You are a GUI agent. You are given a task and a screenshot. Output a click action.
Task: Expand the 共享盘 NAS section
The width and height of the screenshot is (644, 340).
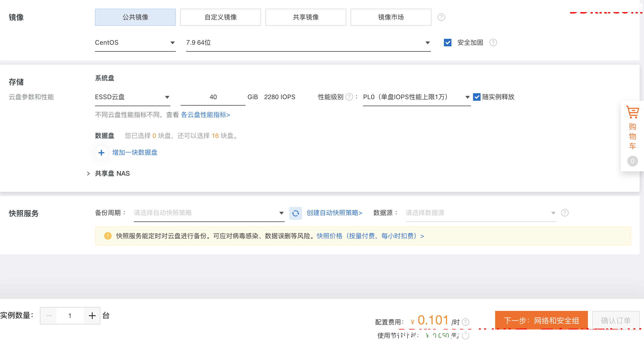pyautogui.click(x=88, y=174)
